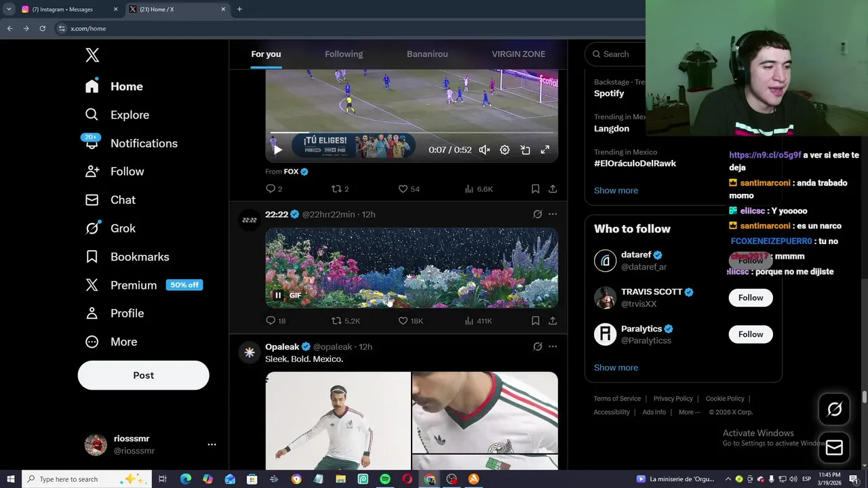
Task: Switch to the Following tab
Action: pos(344,54)
